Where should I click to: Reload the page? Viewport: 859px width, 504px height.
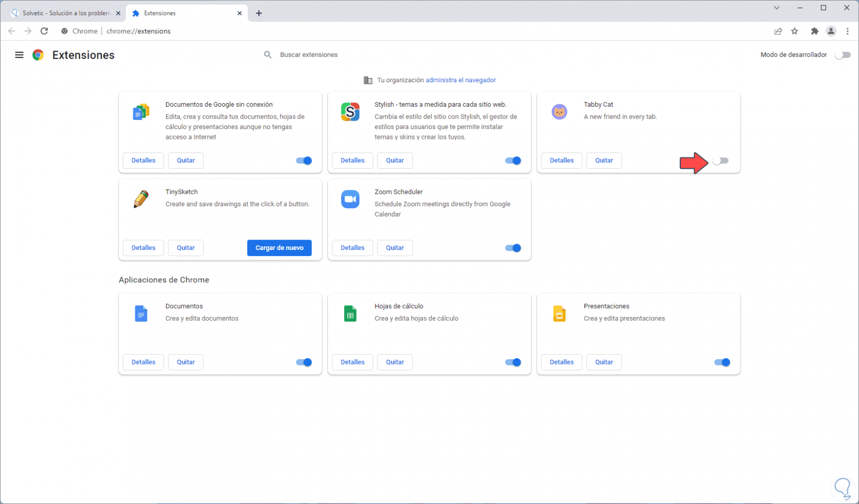coord(44,31)
